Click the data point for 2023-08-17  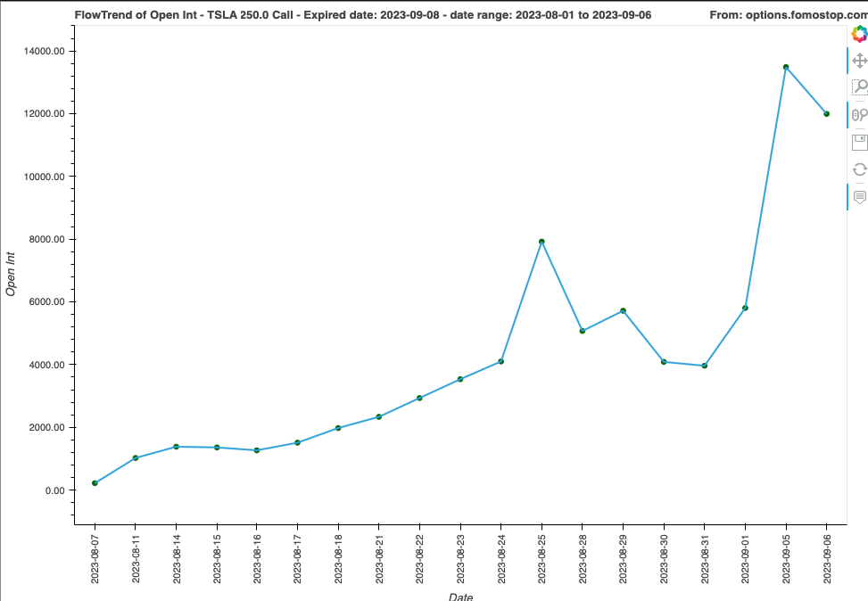[x=297, y=443]
